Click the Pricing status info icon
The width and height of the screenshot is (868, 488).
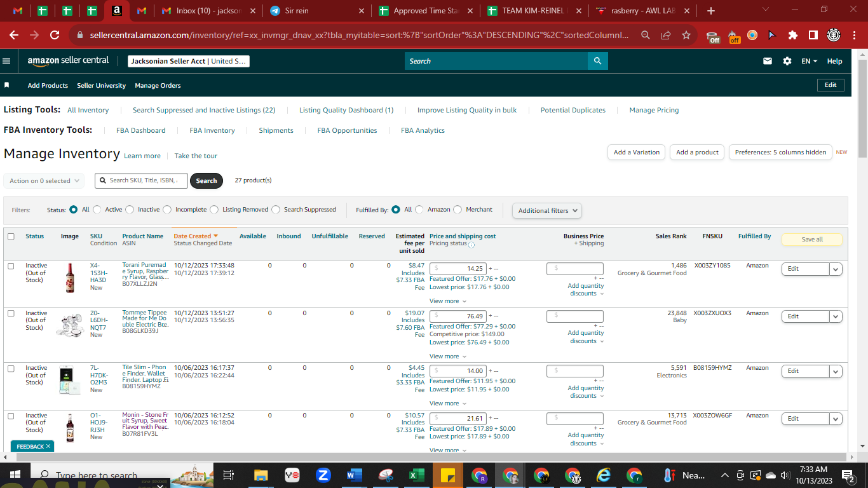tap(471, 244)
